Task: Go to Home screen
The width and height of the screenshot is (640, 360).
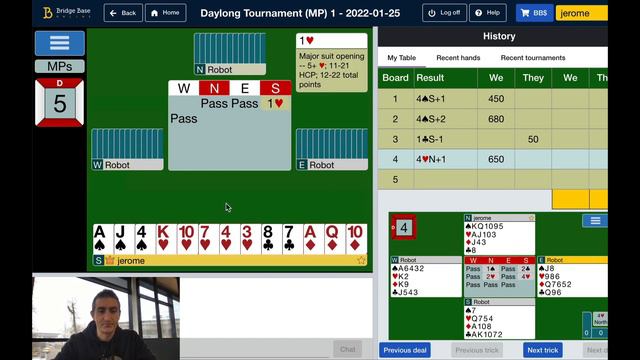Action: [x=166, y=13]
